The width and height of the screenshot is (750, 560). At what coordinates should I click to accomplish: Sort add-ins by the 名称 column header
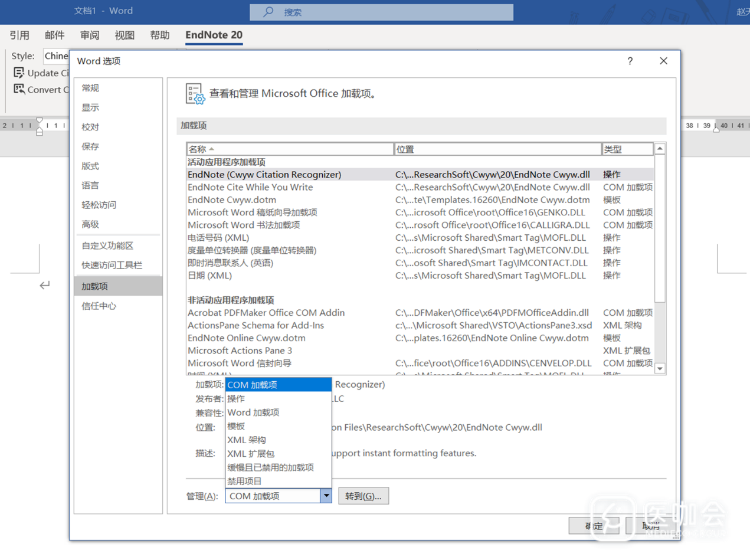coord(289,149)
